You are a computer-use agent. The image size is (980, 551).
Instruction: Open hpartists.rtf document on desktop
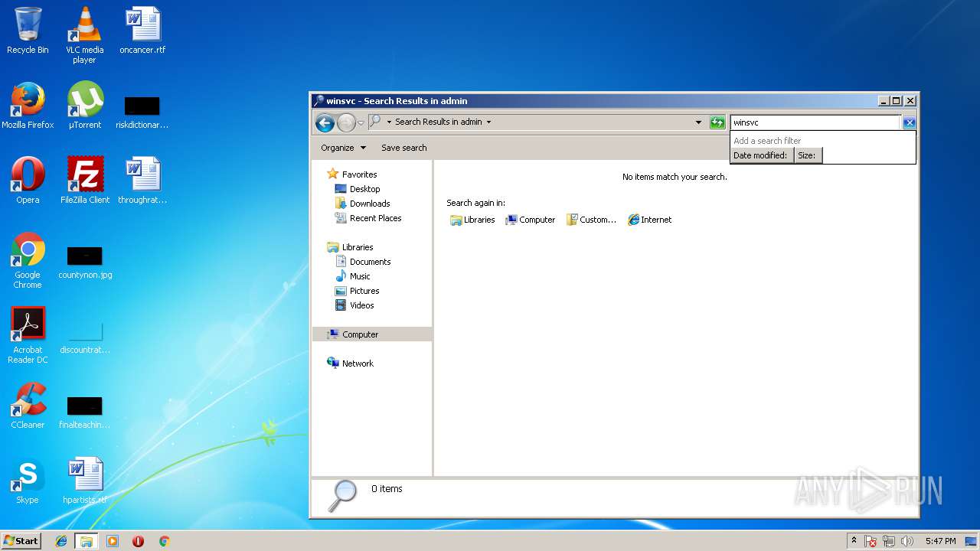[85, 481]
